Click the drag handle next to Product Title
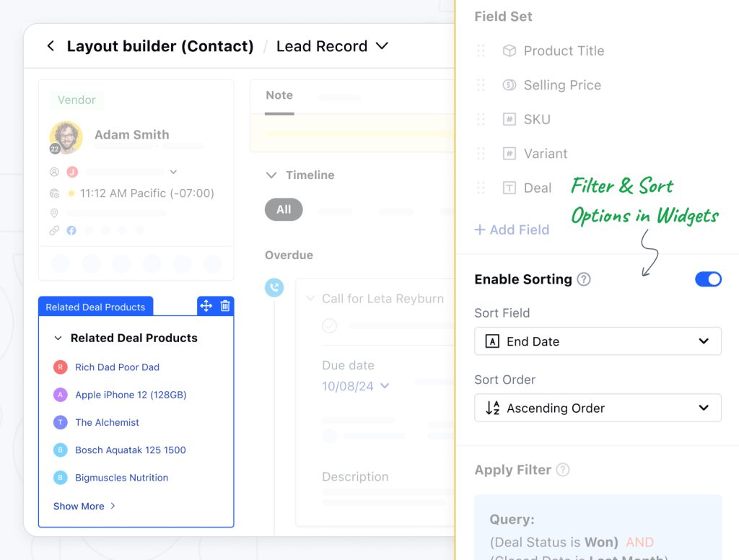This screenshot has width=739, height=560. (481, 51)
